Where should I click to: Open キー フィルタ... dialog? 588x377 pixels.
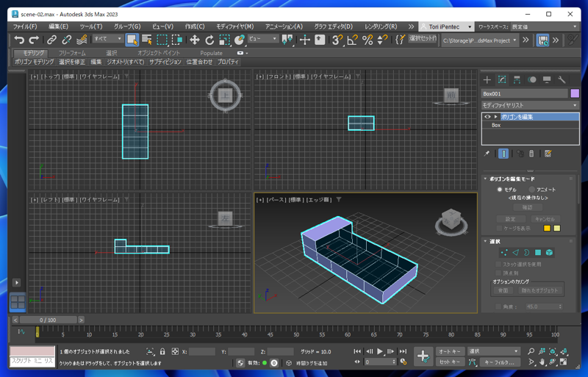(x=499, y=362)
